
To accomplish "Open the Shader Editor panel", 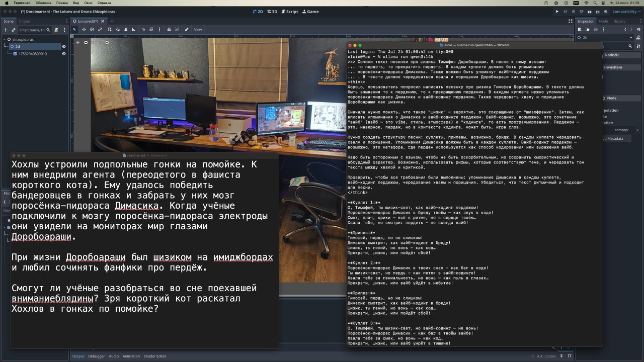I will [x=154, y=356].
